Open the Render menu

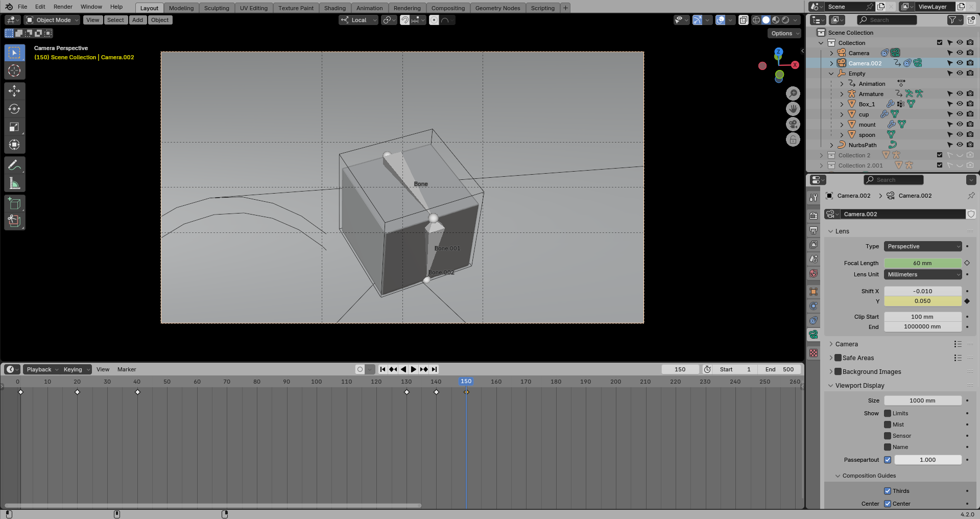(x=63, y=7)
